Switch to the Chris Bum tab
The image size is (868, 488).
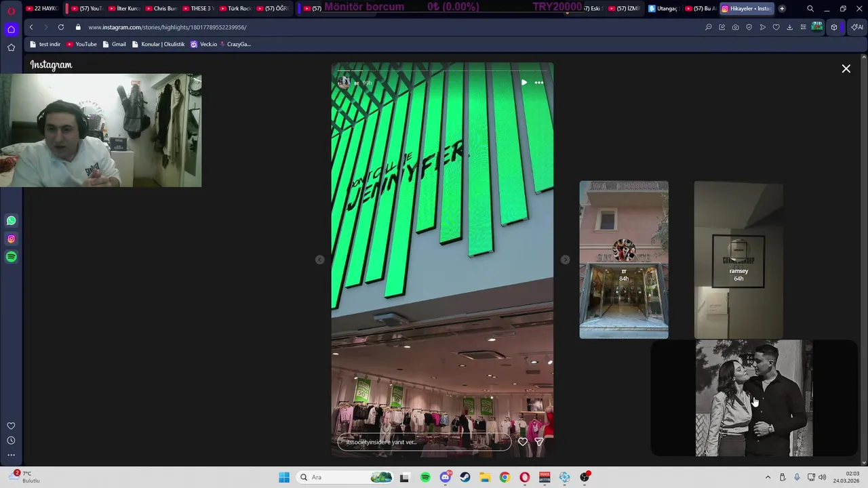pyautogui.click(x=161, y=9)
